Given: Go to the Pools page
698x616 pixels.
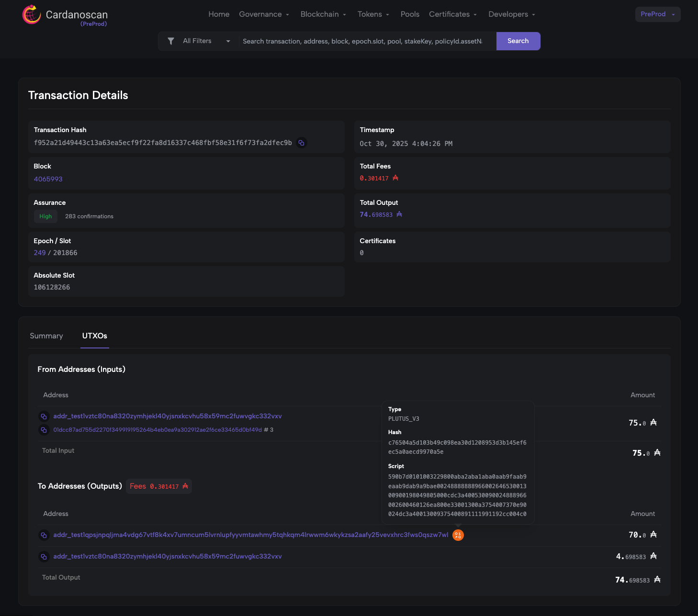Looking at the screenshot, I should tap(410, 14).
